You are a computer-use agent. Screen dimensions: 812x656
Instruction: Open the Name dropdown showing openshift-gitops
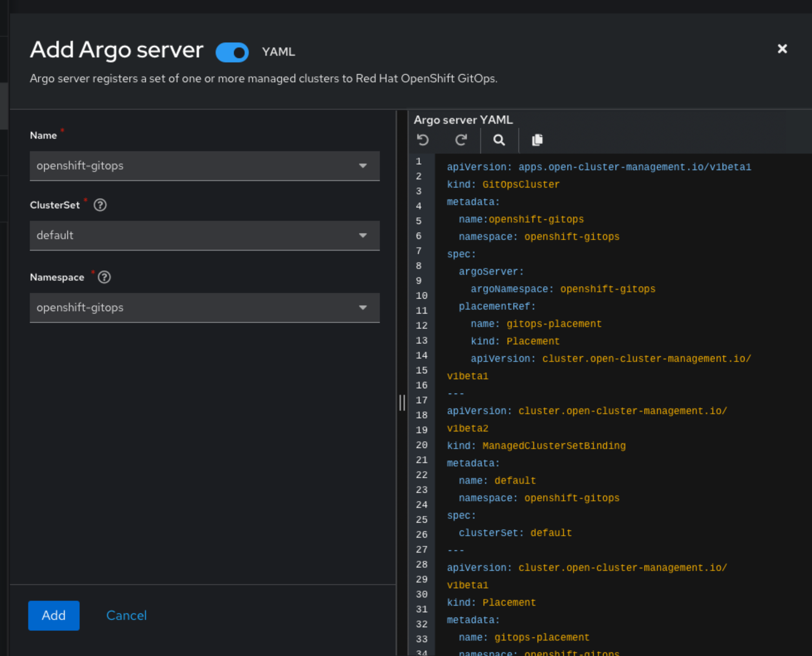click(204, 166)
